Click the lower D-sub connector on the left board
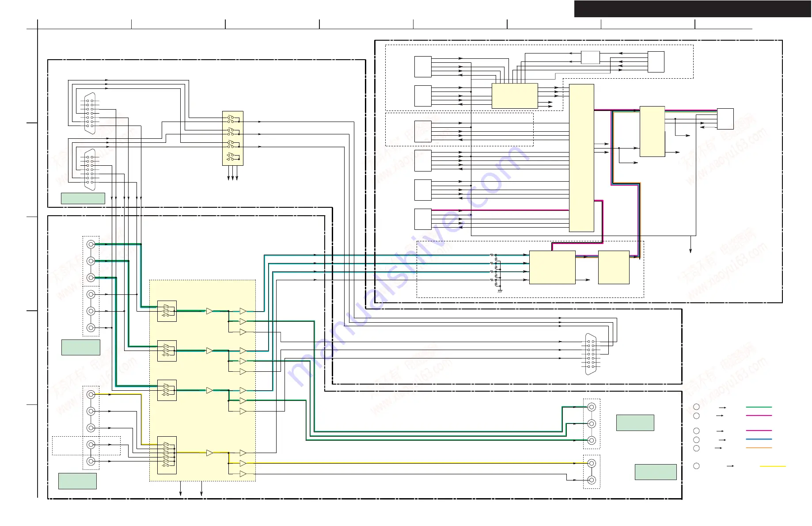The width and height of the screenshot is (812, 526). tap(90, 170)
